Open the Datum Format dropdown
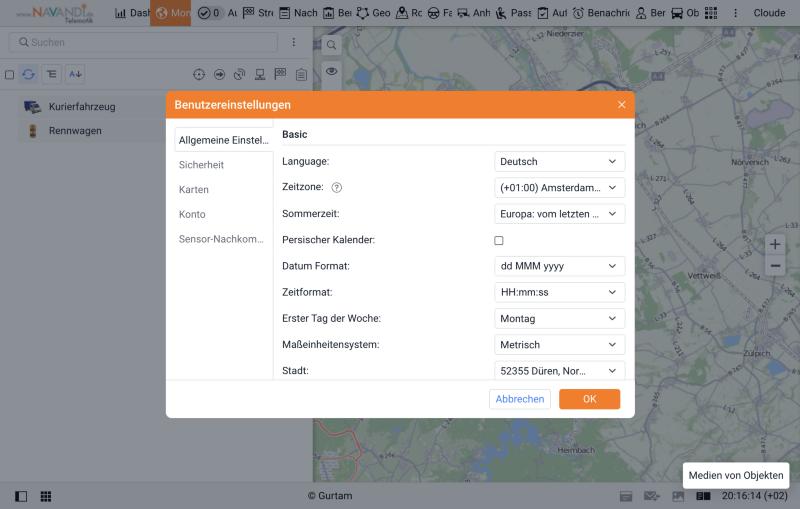Viewport: 800px width, 509px height. tap(559, 266)
